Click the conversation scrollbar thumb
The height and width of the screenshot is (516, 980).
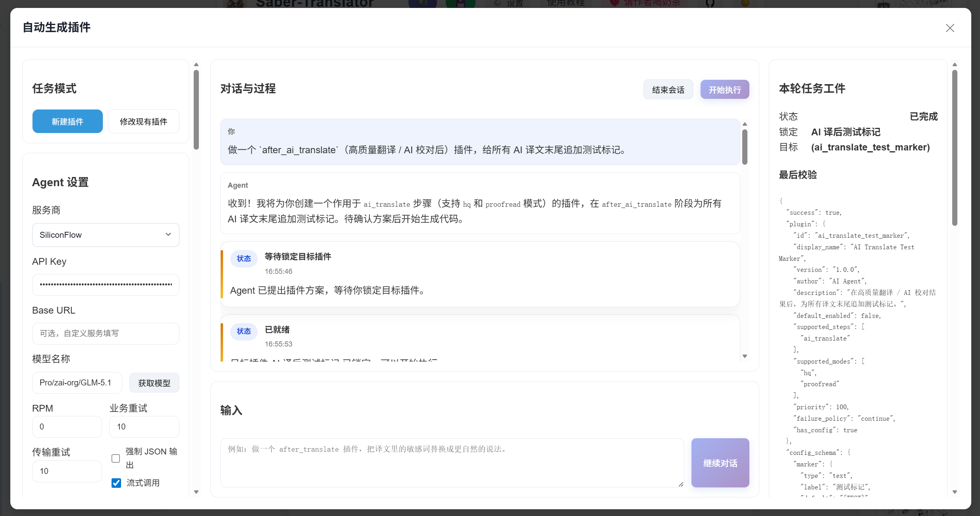click(745, 147)
